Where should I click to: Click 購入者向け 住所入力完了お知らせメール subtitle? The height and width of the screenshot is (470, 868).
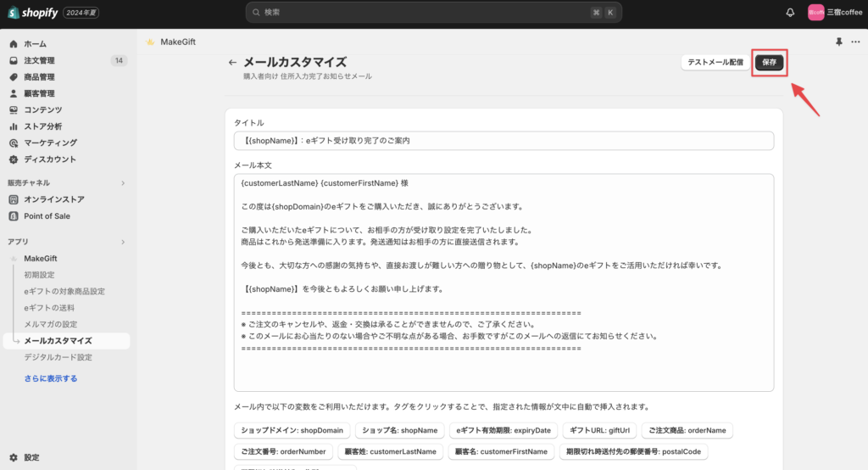pos(307,76)
